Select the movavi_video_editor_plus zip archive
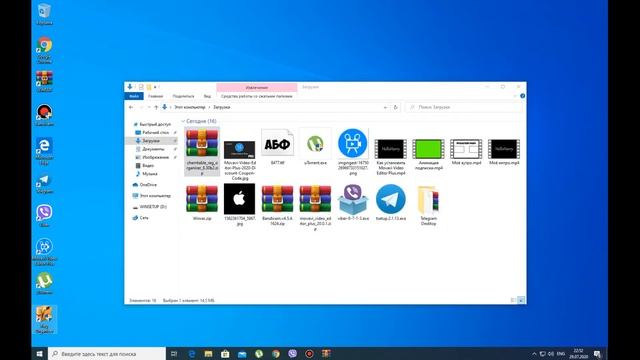This screenshot has height=360, width=640. [x=315, y=208]
